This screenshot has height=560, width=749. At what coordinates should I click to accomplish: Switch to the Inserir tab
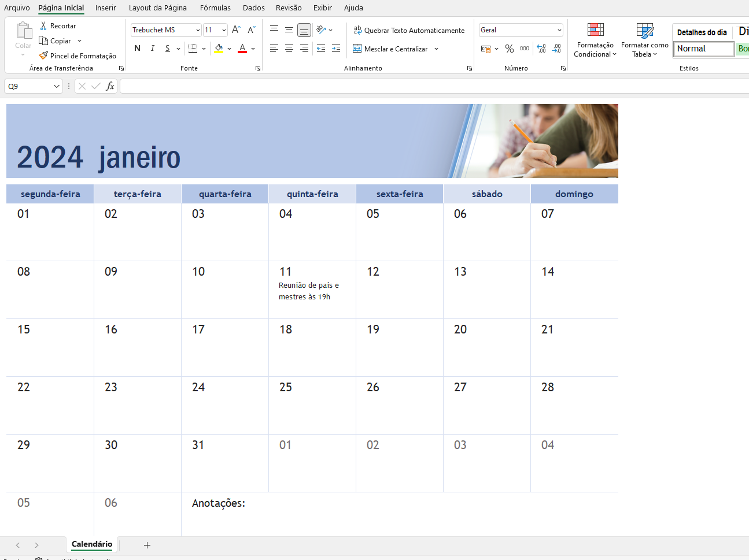[x=106, y=8]
